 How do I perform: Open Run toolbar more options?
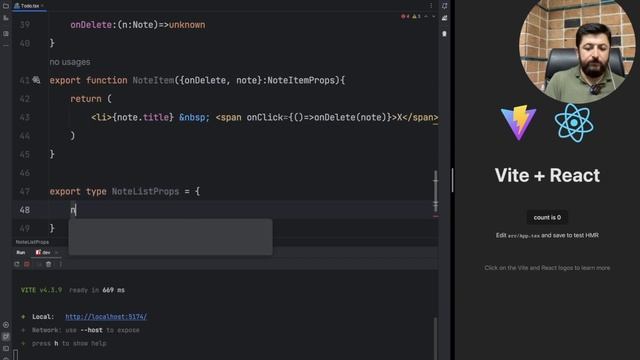click(x=60, y=264)
